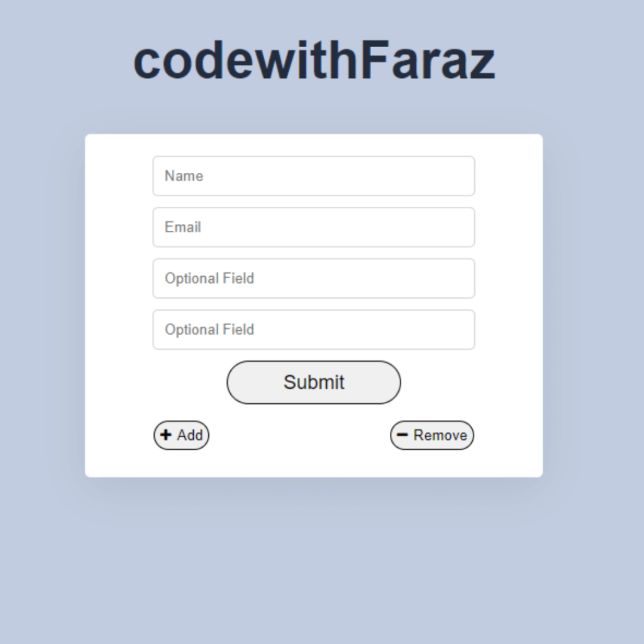Focus the last Optional Field input

(x=313, y=330)
